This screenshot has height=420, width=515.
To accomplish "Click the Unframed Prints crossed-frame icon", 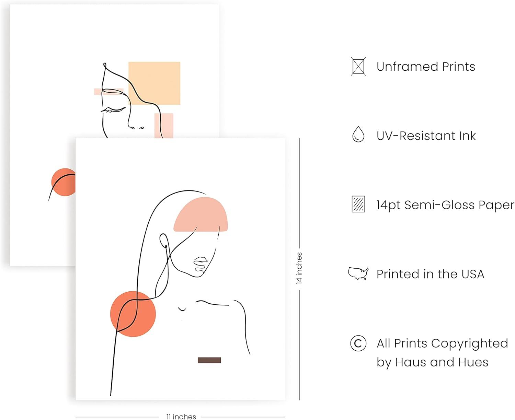I will click(x=358, y=66).
